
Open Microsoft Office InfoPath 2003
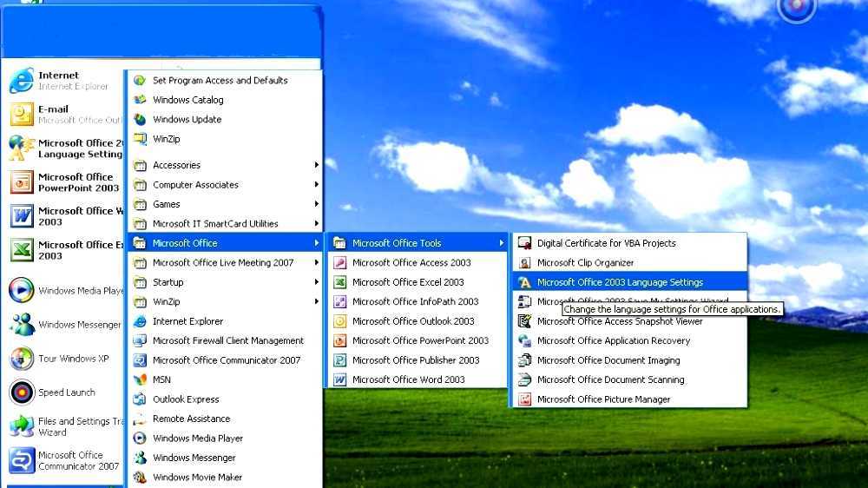coord(418,301)
